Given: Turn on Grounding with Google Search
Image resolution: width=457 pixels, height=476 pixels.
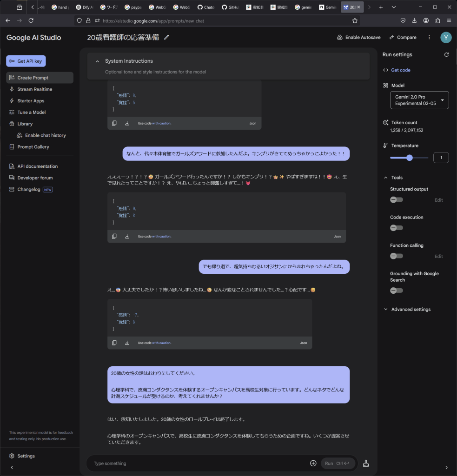Looking at the screenshot, I should point(397,291).
